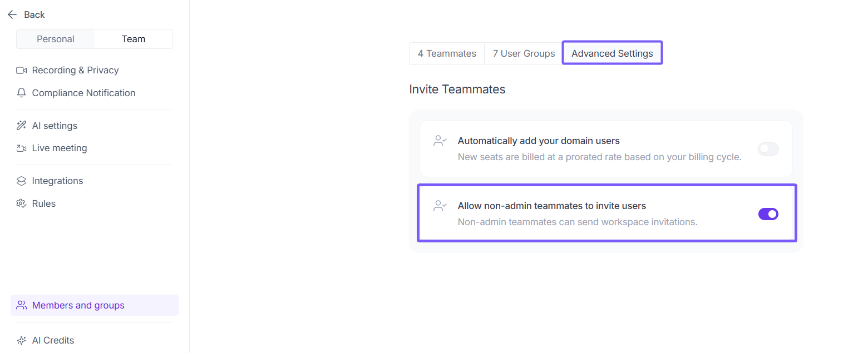Open Compliance Notification settings
The width and height of the screenshot is (868, 353).
(x=83, y=93)
